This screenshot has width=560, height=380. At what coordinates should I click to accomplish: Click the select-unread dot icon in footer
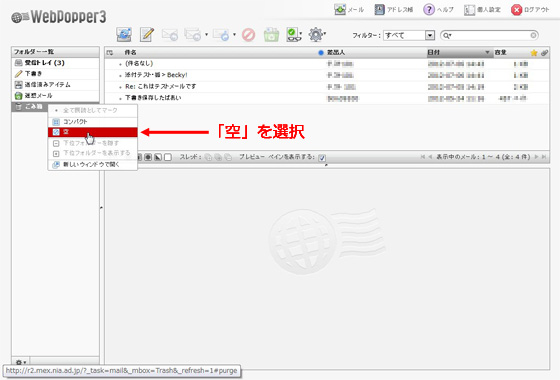coord(148,157)
